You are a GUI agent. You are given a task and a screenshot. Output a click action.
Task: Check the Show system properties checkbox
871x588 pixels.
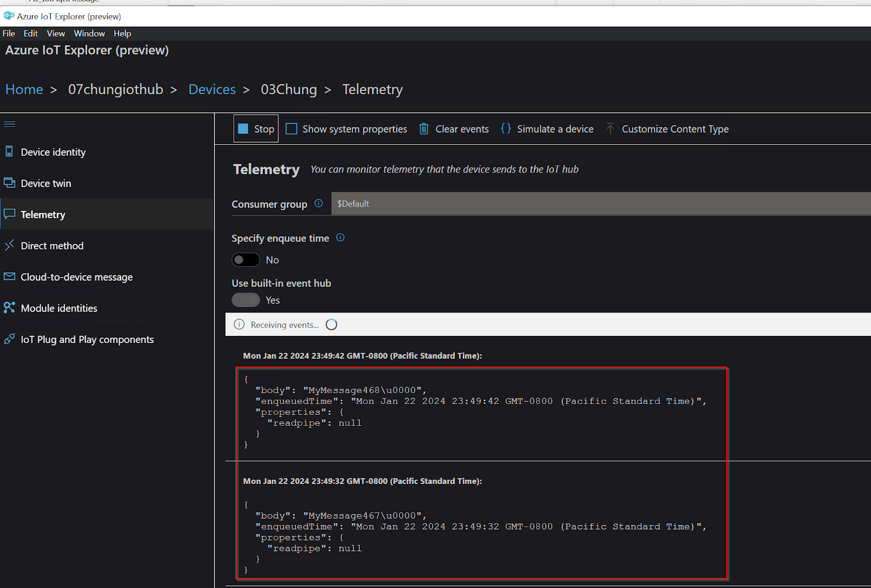[291, 128]
